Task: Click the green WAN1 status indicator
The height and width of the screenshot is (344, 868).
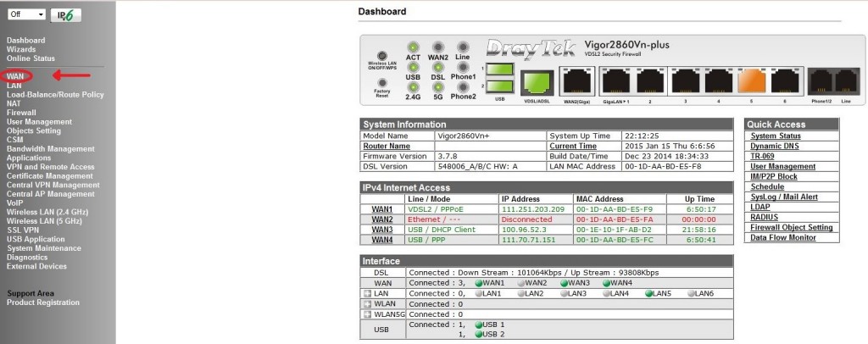Action: click(x=479, y=282)
